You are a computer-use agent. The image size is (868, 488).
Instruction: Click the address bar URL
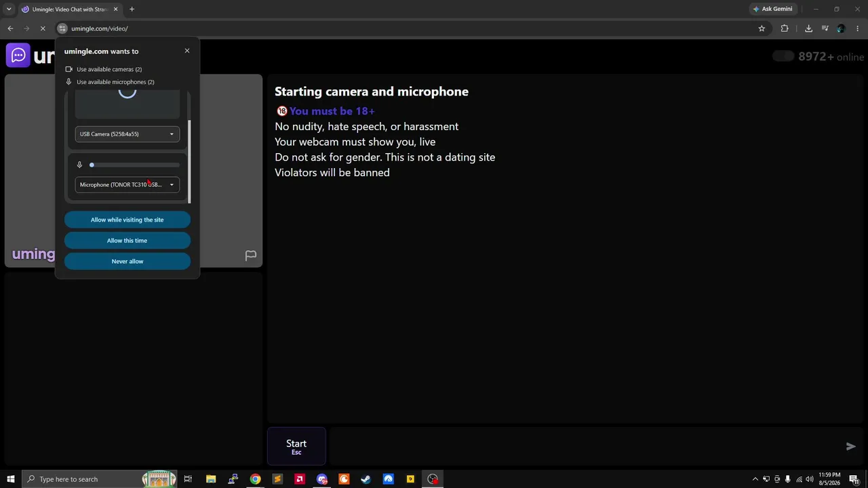[x=100, y=28]
